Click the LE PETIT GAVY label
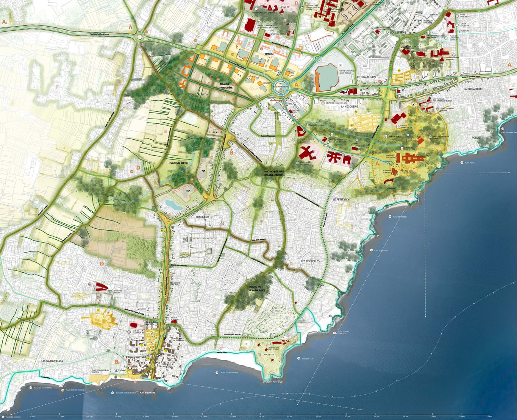Screen dimensions: 517x420 click(x=342, y=199)
